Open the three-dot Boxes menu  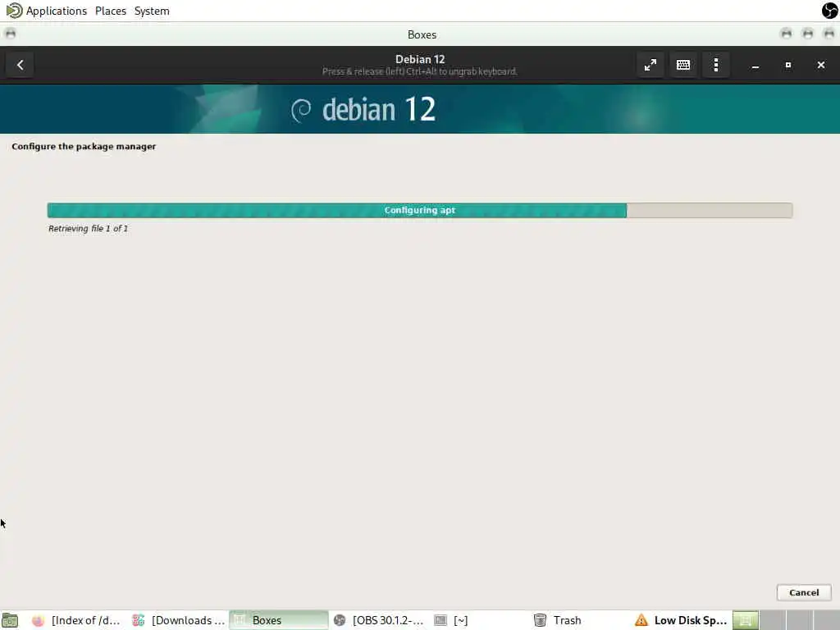(x=715, y=65)
